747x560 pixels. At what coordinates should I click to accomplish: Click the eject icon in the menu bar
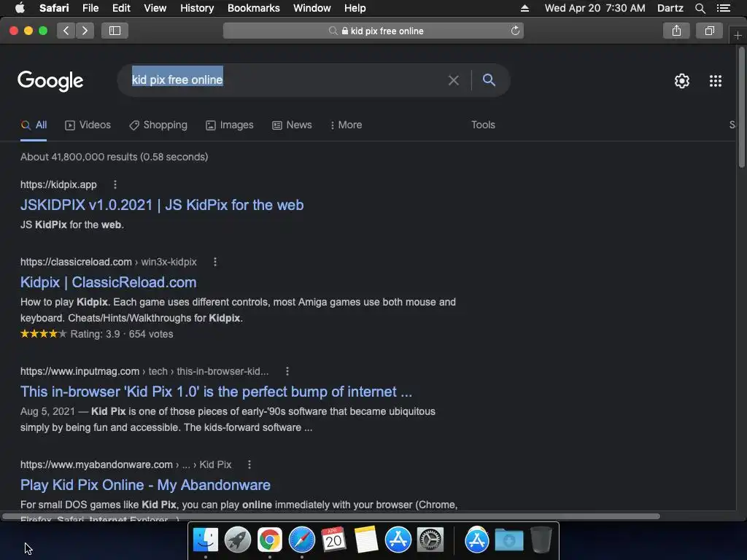(x=525, y=8)
